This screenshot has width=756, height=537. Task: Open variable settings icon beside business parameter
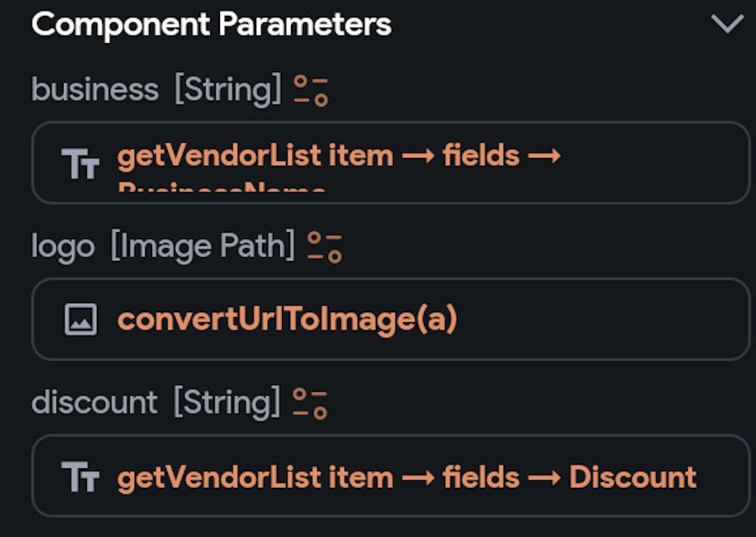(311, 90)
